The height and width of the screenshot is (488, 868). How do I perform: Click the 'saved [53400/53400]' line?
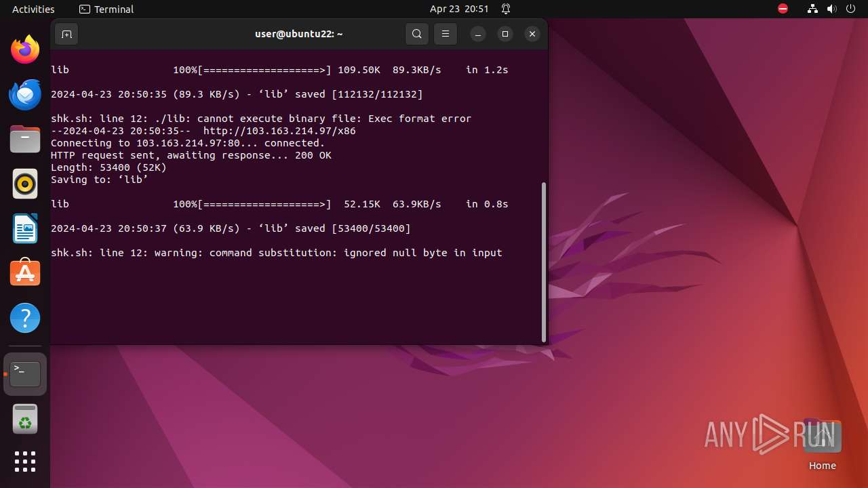tap(231, 228)
